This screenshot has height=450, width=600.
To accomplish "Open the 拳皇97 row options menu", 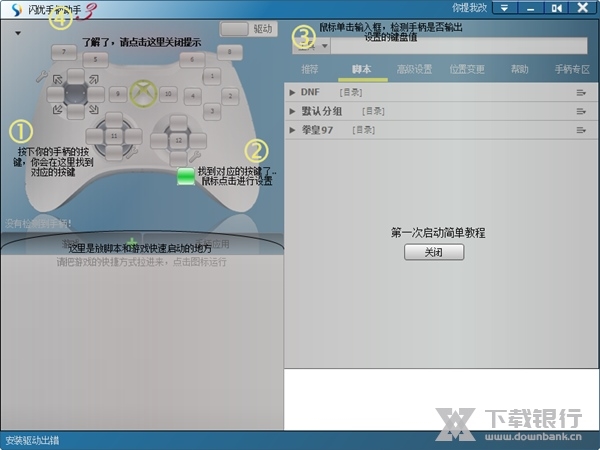I will point(581,130).
